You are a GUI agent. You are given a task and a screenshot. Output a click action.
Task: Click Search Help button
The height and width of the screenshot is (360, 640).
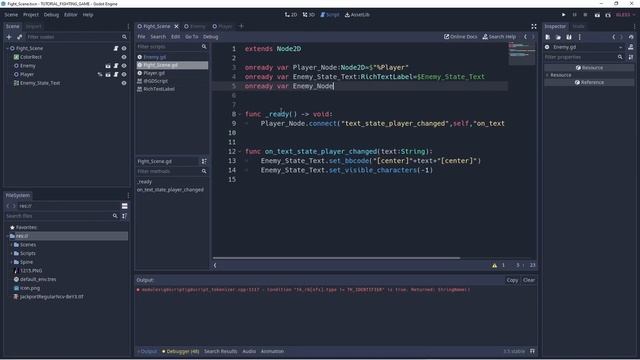499,37
